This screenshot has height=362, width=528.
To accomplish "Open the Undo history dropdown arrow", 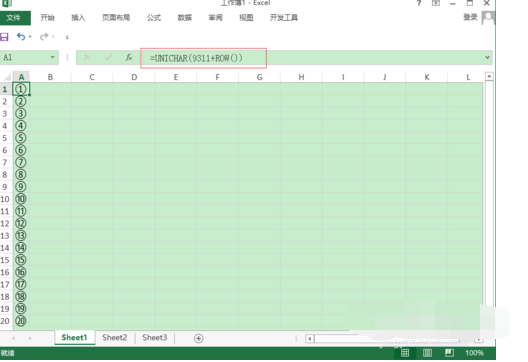I will [30, 37].
